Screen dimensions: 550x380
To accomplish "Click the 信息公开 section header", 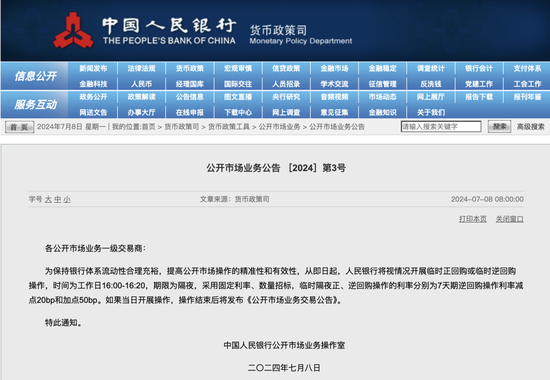I will click(35, 76).
